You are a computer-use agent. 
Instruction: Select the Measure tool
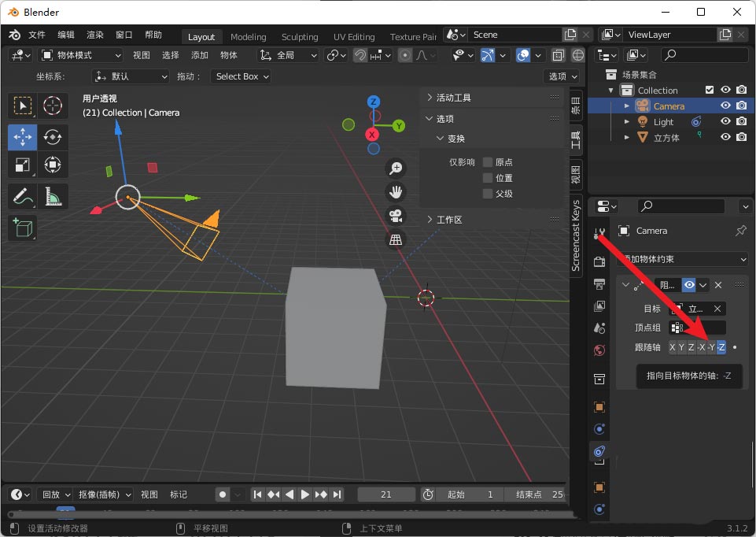point(52,196)
